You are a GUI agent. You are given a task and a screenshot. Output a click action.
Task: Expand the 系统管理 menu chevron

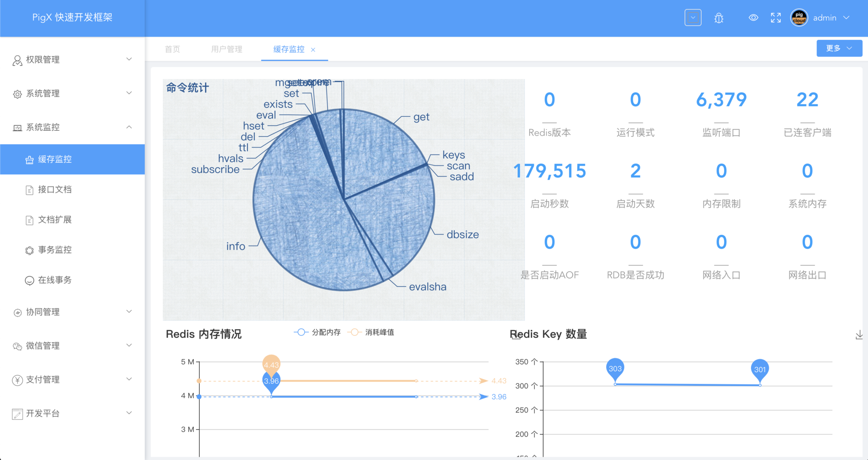(x=129, y=93)
